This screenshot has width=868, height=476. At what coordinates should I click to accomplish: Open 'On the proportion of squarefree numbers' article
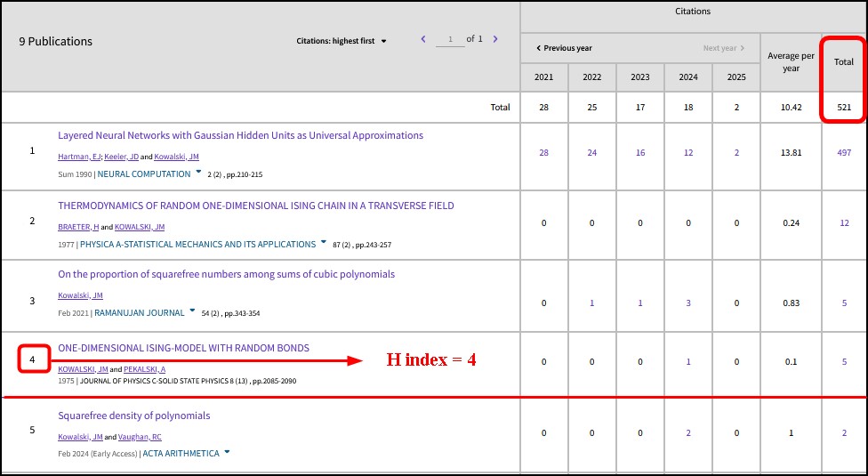tap(226, 274)
